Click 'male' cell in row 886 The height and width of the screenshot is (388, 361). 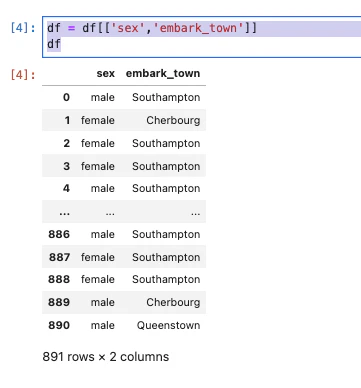tap(103, 234)
